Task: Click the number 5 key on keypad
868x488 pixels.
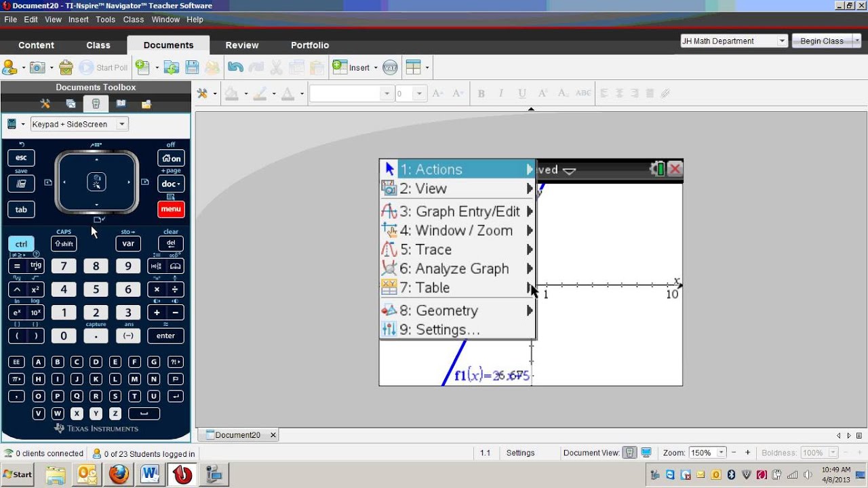Action: [96, 289]
